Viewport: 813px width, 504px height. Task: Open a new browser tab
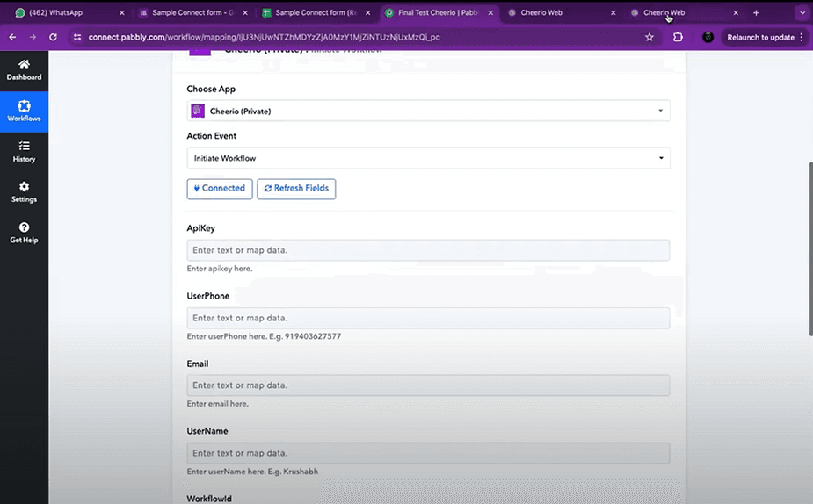(756, 13)
